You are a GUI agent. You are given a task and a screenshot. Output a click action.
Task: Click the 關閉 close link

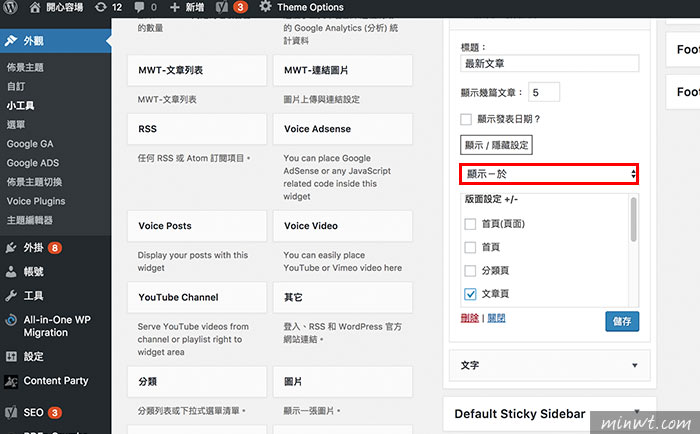pos(496,318)
